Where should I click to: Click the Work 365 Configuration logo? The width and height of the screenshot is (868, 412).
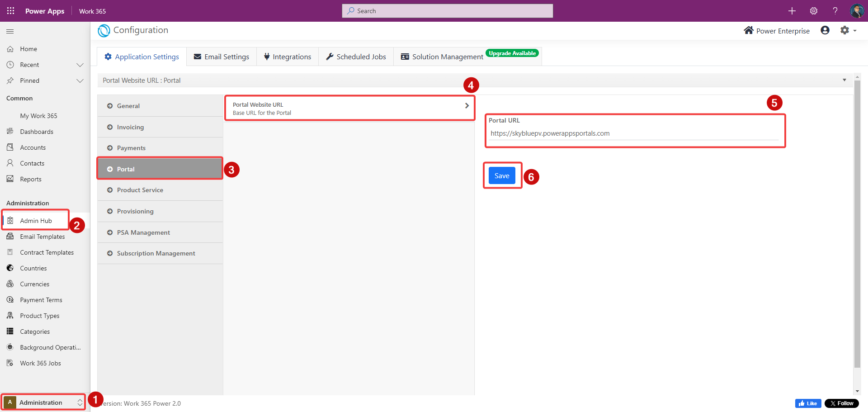point(104,30)
